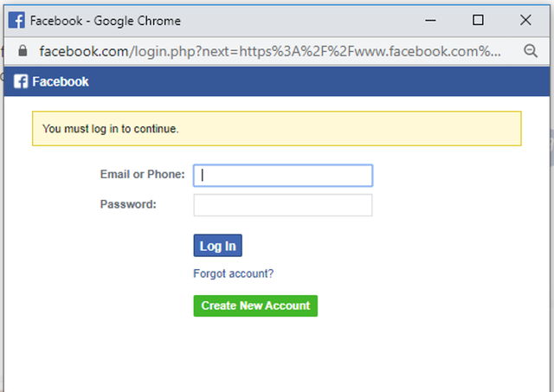Image resolution: width=554 pixels, height=392 pixels.
Task: Click into the Password field
Action: tap(283, 205)
